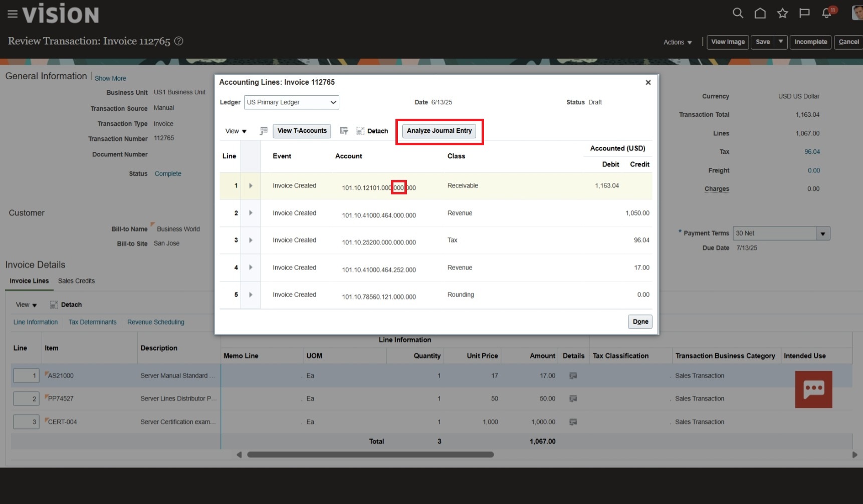
Task: Click the Payment Terms input field
Action: (x=774, y=233)
